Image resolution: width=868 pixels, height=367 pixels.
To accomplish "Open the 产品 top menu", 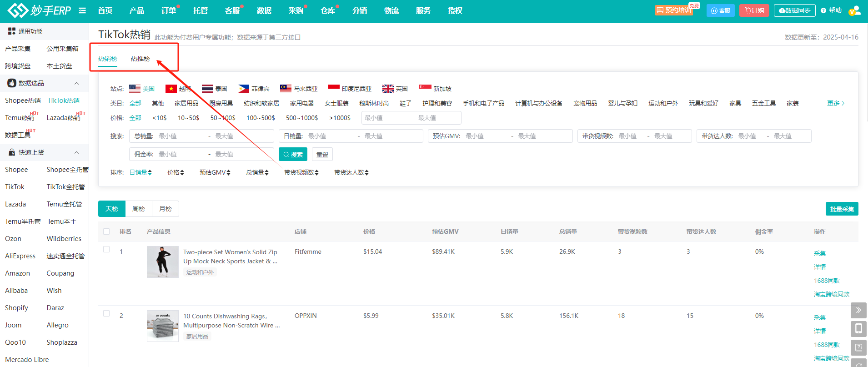I will (137, 10).
